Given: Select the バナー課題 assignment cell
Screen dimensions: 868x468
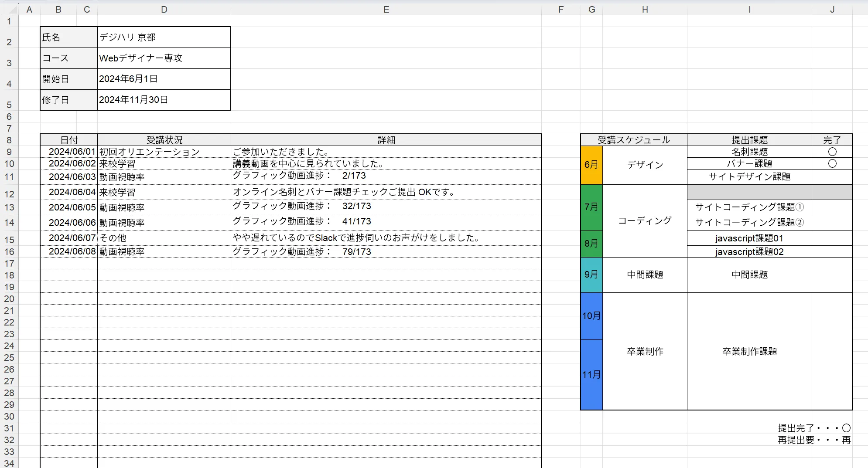Looking at the screenshot, I should (749, 163).
